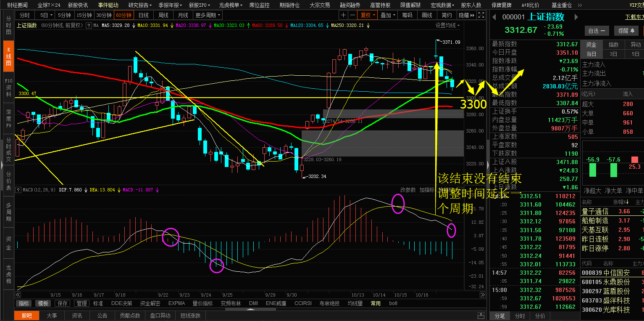Go to next stock with right arrow
This screenshot has height=321, width=644.
(576, 17)
